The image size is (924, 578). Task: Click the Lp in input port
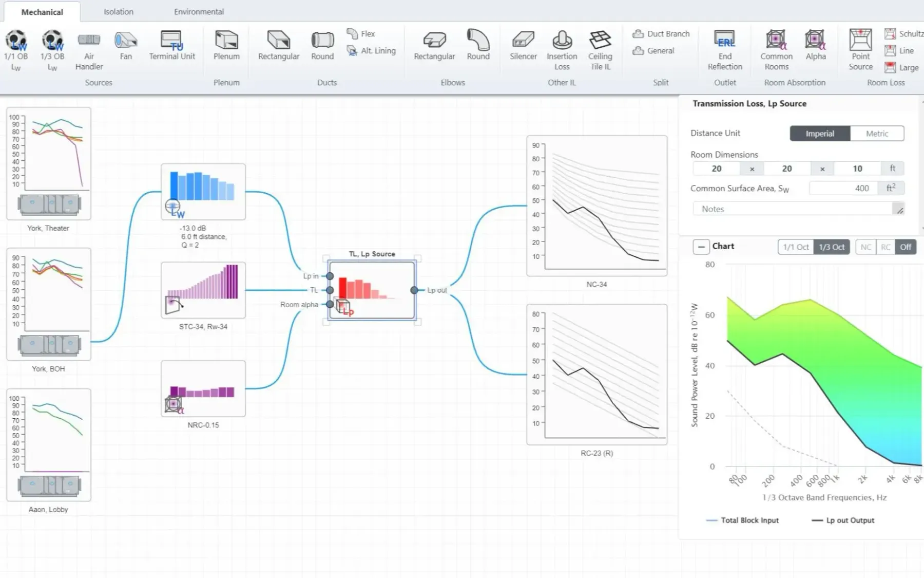[x=330, y=276]
